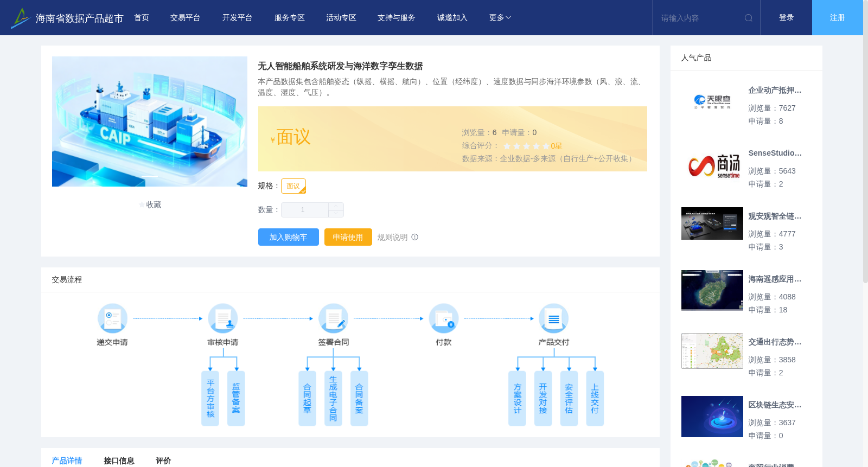868x467 pixels.
Task: Open 观安观智全链 product title
Action: [775, 216]
